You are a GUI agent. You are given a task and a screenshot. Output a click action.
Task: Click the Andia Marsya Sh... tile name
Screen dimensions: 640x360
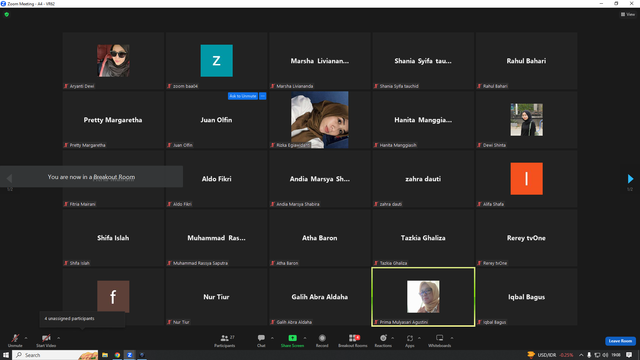(x=320, y=179)
